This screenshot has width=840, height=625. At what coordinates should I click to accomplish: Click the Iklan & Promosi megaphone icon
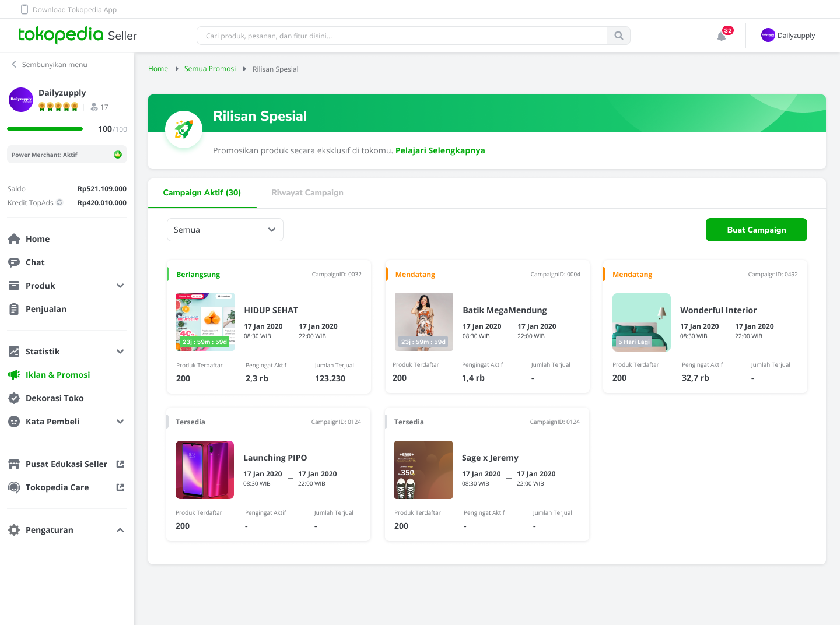(14, 375)
